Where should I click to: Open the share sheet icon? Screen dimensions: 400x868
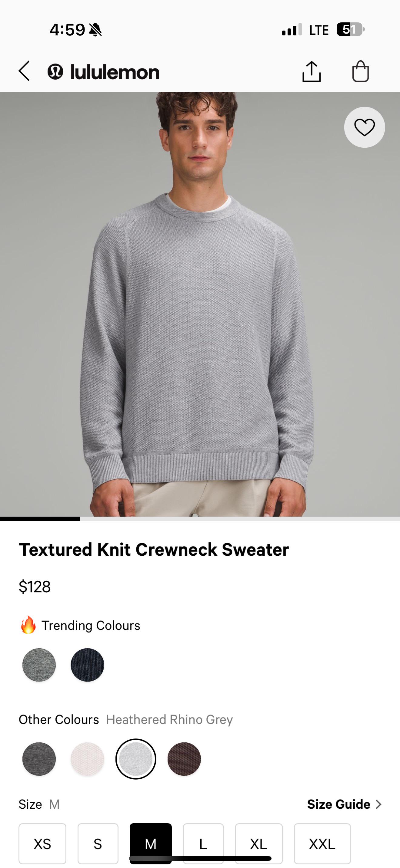(x=311, y=71)
